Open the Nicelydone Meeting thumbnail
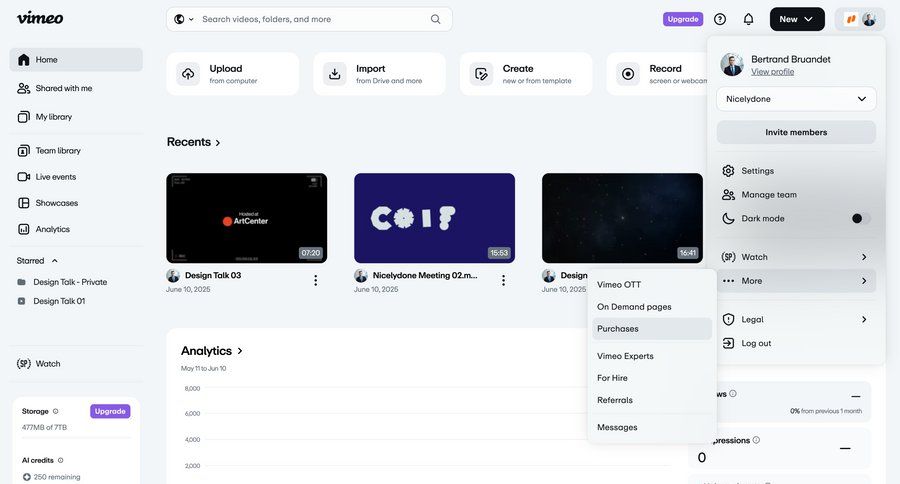This screenshot has width=900, height=484. [434, 218]
